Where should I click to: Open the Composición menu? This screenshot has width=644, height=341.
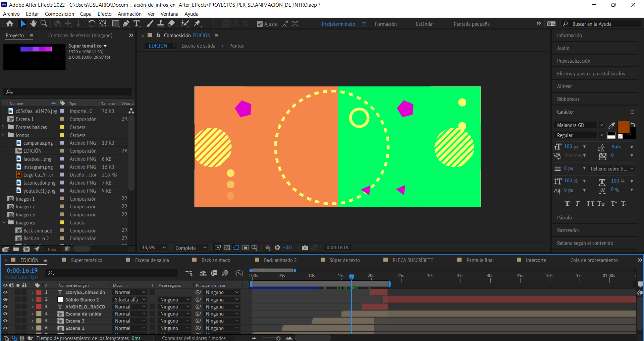pyautogui.click(x=59, y=14)
